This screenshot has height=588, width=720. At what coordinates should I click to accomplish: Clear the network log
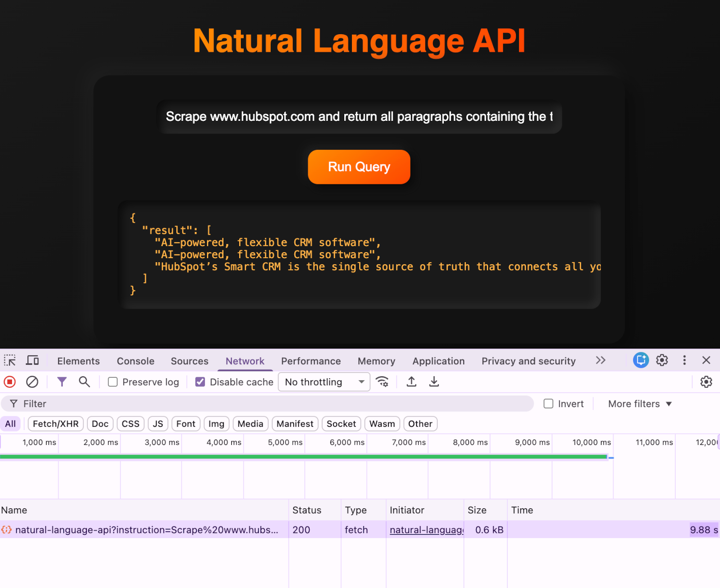click(32, 382)
